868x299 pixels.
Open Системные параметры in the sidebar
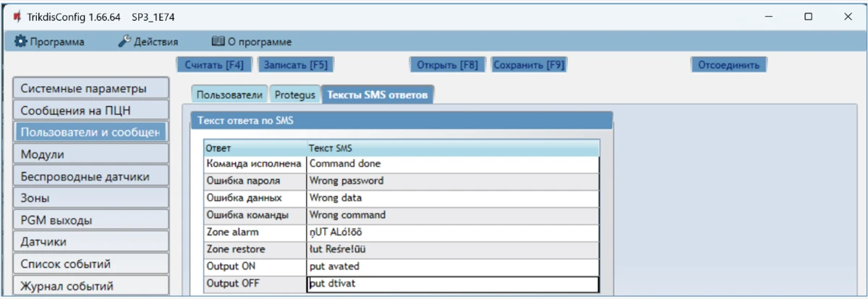click(x=90, y=89)
